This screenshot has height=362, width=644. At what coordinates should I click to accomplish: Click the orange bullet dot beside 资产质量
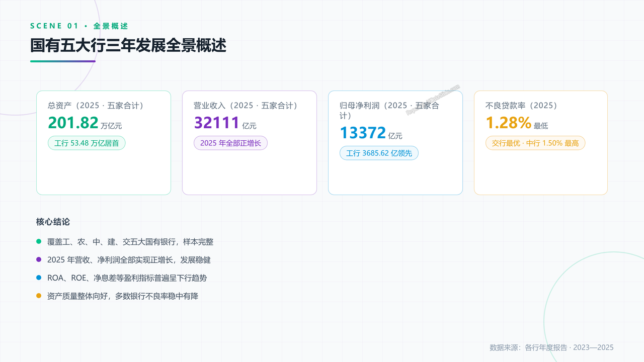(39, 296)
